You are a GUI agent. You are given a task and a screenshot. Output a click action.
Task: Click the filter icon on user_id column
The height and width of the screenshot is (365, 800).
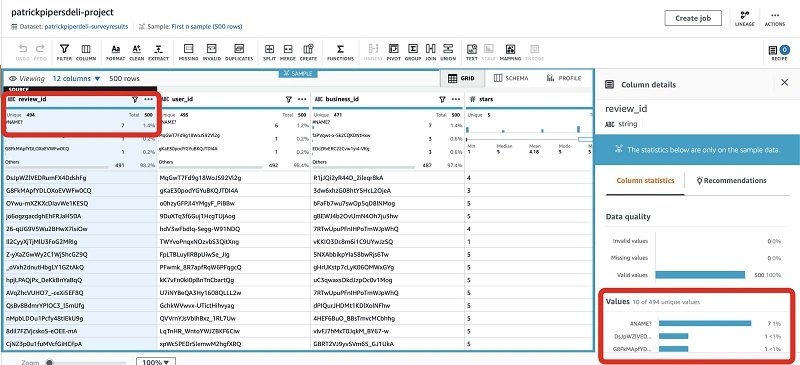(x=289, y=100)
